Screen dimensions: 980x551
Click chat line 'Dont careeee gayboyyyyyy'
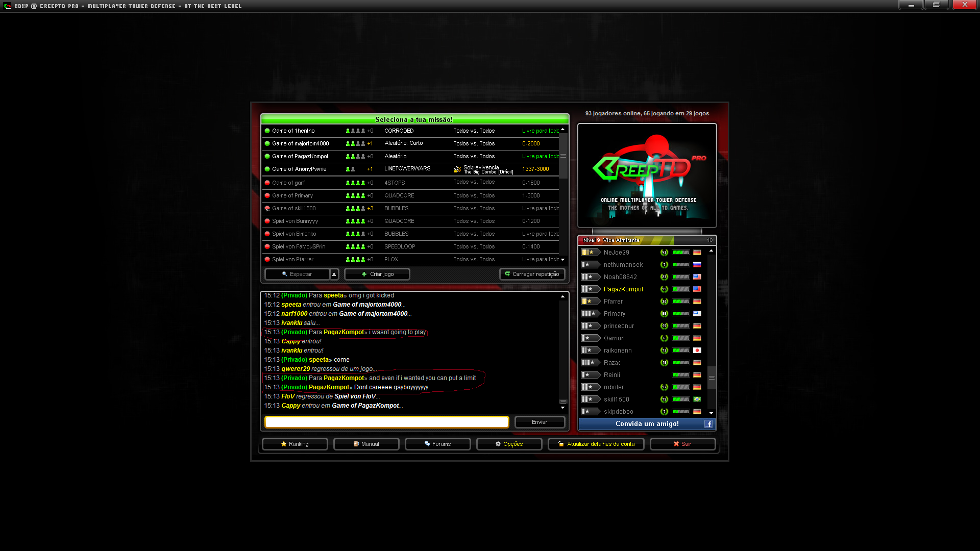(346, 387)
